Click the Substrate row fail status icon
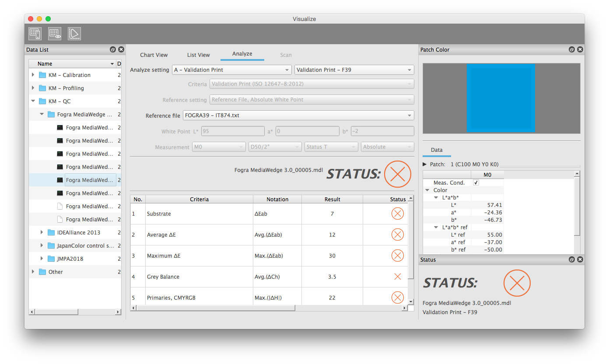This screenshot has height=364, width=609. [397, 214]
